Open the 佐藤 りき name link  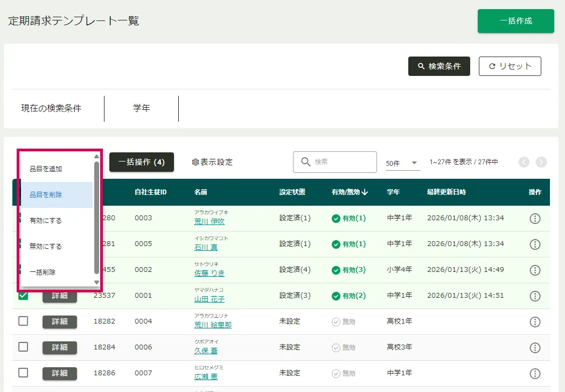(x=210, y=273)
